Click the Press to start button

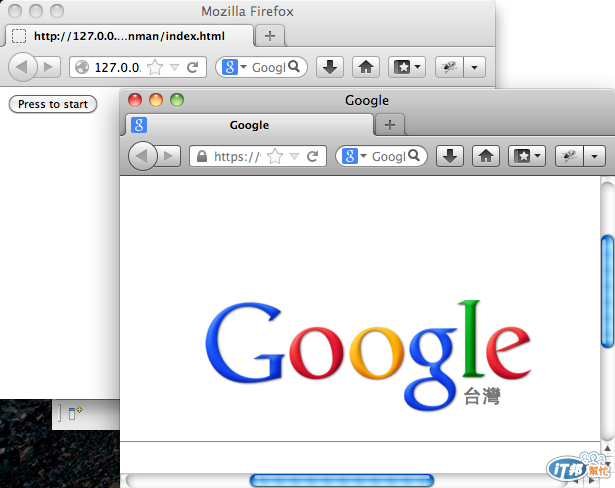coord(53,104)
